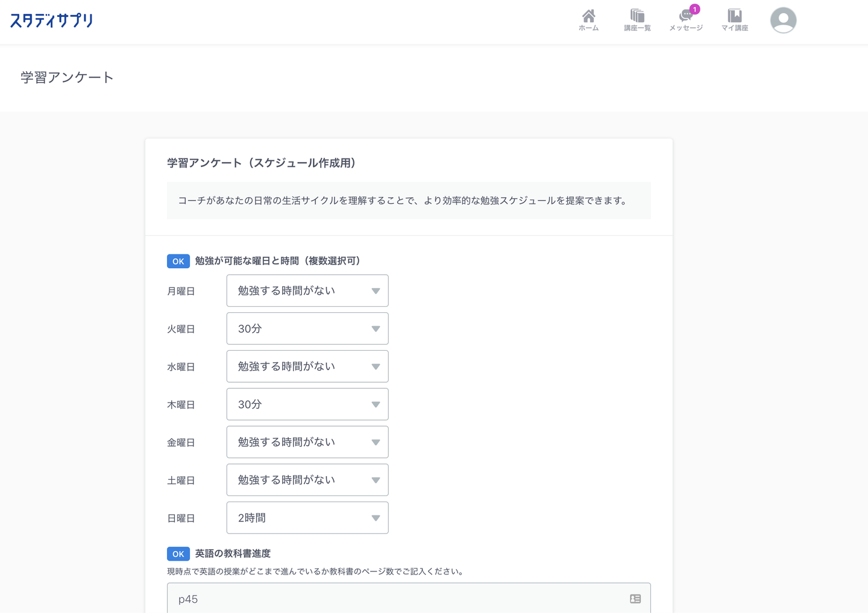Open the user profile avatar
Image resolution: width=868 pixels, height=613 pixels.
coord(783,20)
